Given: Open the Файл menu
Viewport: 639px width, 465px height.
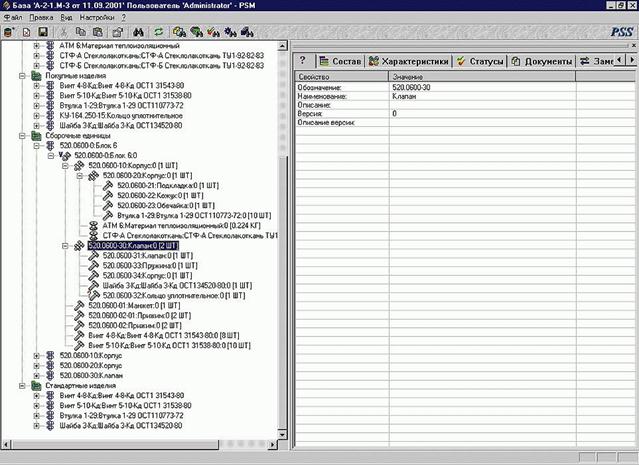Looking at the screenshot, I should pyautogui.click(x=13, y=18).
